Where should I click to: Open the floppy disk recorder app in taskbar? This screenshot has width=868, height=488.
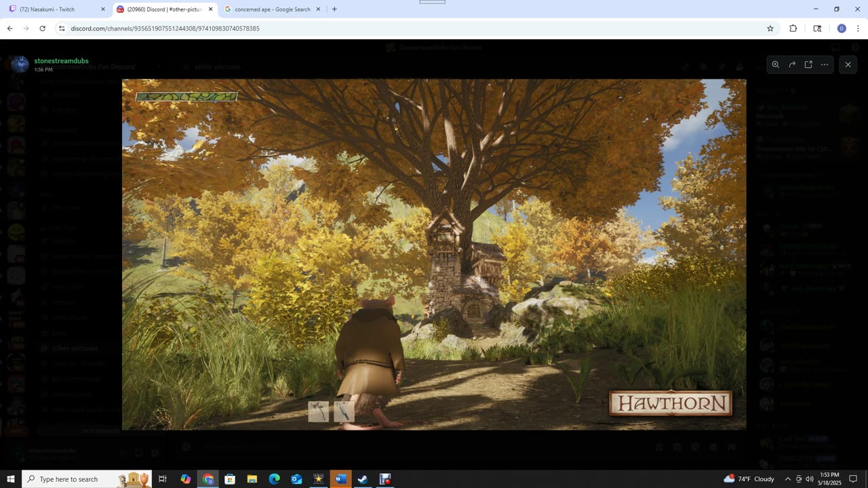coord(385,479)
